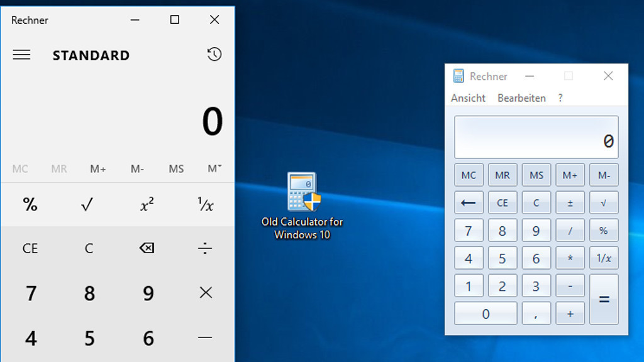Click divide symbol in Standard calculator
This screenshot has width=644, height=362.
click(205, 248)
